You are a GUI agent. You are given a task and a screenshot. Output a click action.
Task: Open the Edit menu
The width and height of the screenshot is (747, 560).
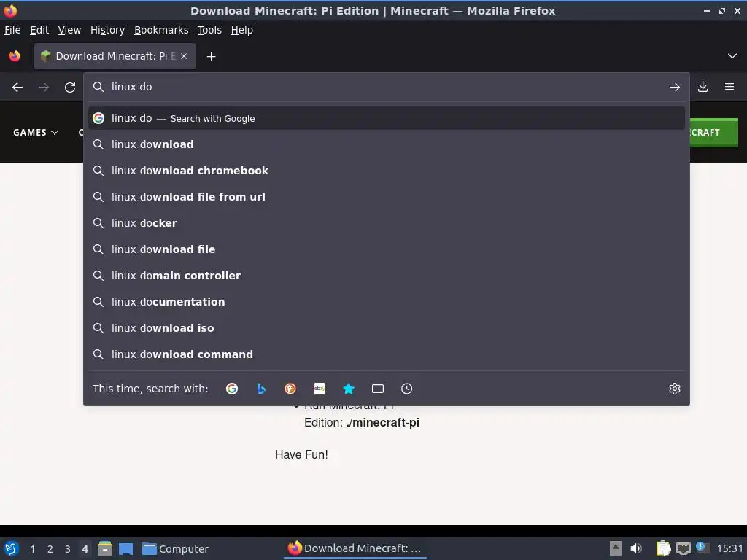point(39,30)
